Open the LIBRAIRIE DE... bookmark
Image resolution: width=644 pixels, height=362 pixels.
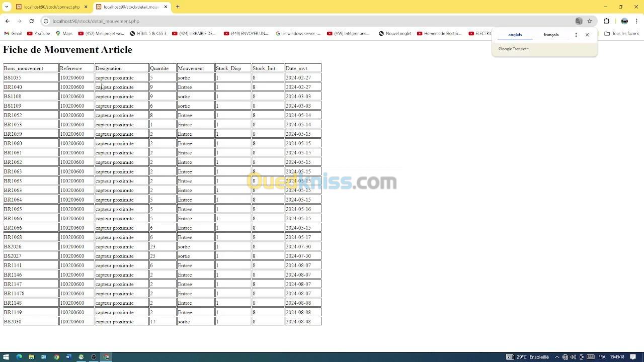coord(194,34)
